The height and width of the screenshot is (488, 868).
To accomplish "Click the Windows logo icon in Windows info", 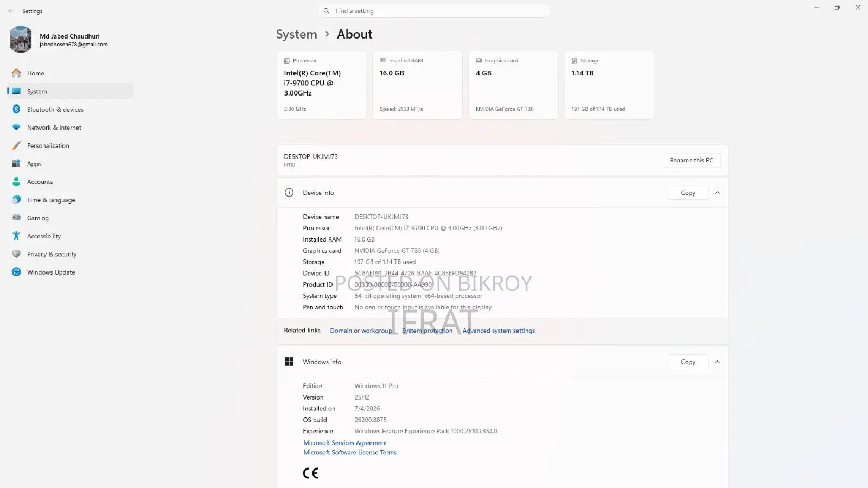I will (x=289, y=362).
